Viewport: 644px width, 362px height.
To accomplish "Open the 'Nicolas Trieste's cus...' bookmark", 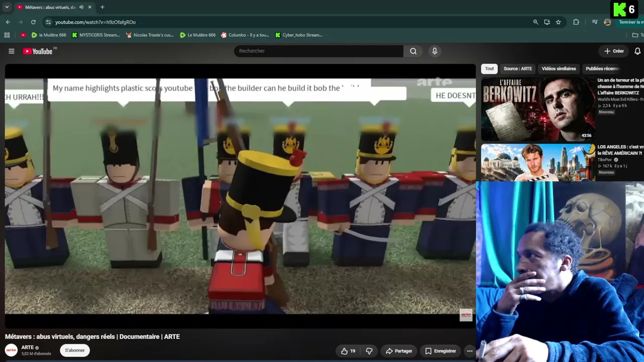I will 150,35.
